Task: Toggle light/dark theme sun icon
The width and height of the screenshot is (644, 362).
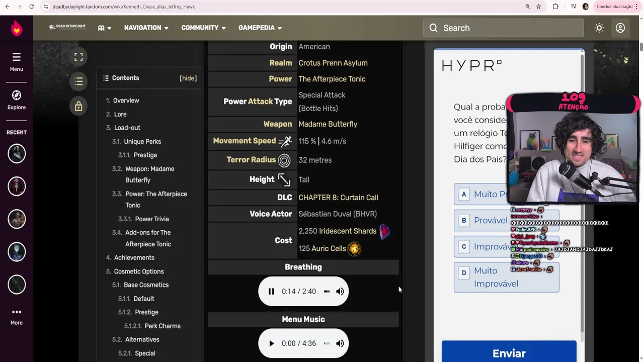Action: pyautogui.click(x=599, y=28)
